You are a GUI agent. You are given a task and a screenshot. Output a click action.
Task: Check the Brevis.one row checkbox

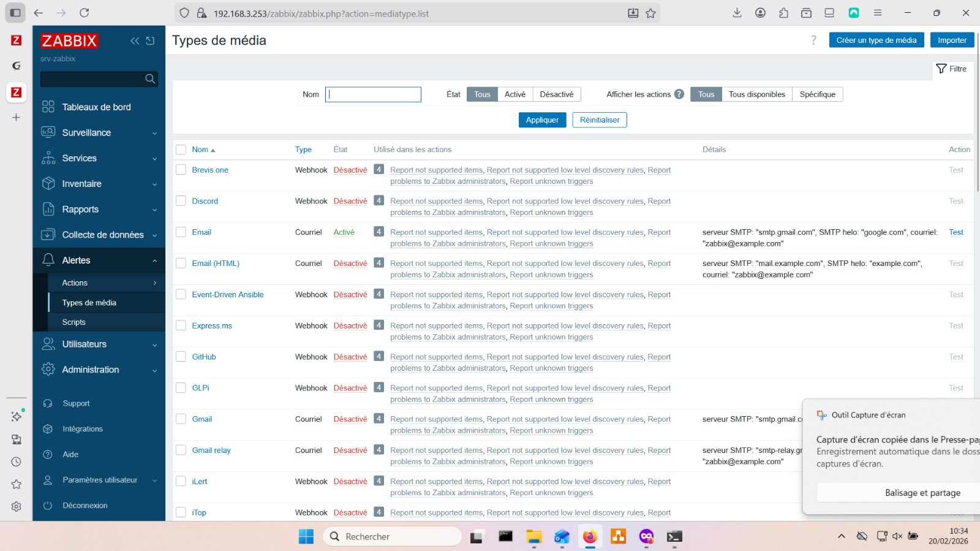(x=181, y=170)
